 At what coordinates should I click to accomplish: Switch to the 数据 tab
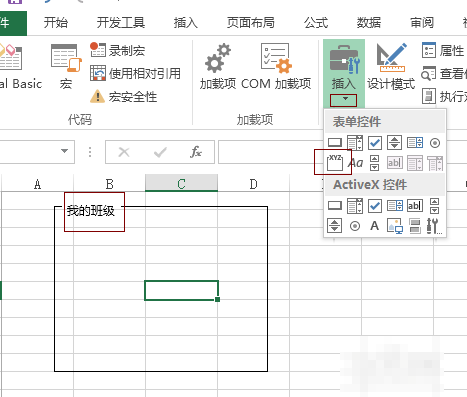[369, 23]
